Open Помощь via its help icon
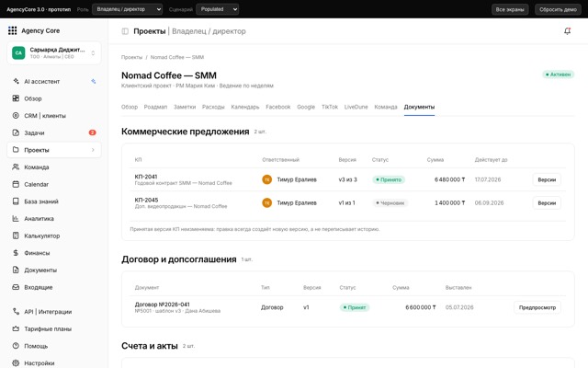 [x=16, y=346]
